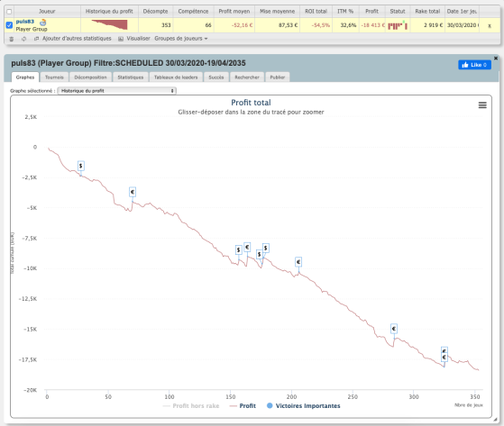The image size is (504, 426).
Task: Sort by Rake total column header
Action: click(427, 11)
